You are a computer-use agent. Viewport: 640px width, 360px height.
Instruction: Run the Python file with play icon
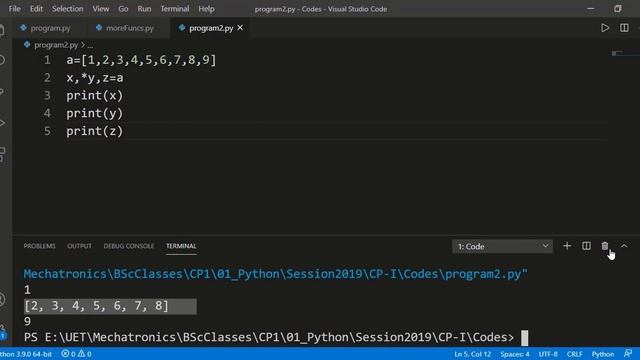pyautogui.click(x=605, y=28)
